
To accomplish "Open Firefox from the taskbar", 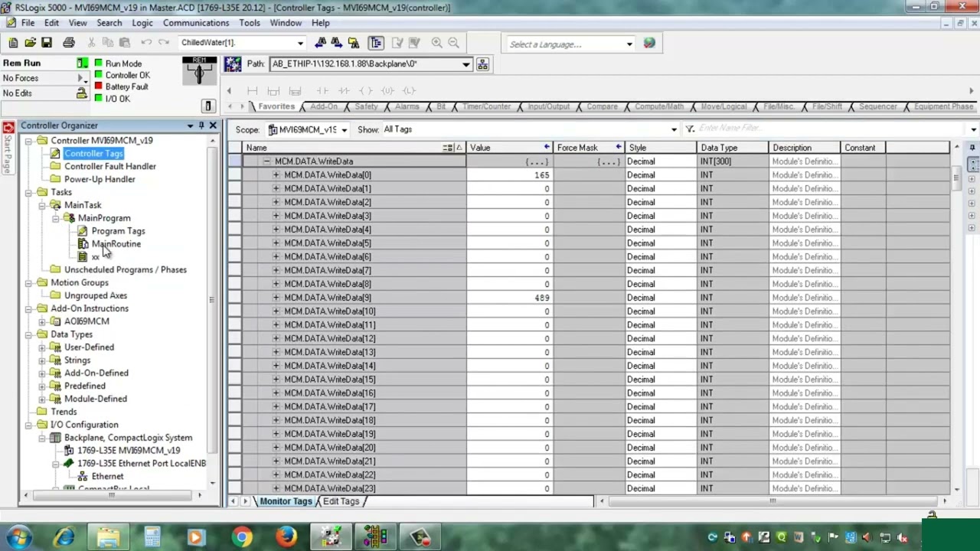I will (286, 537).
